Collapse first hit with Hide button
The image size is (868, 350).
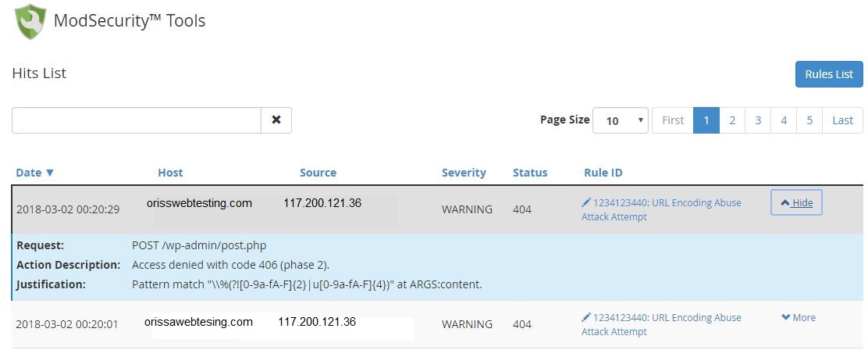tap(796, 202)
